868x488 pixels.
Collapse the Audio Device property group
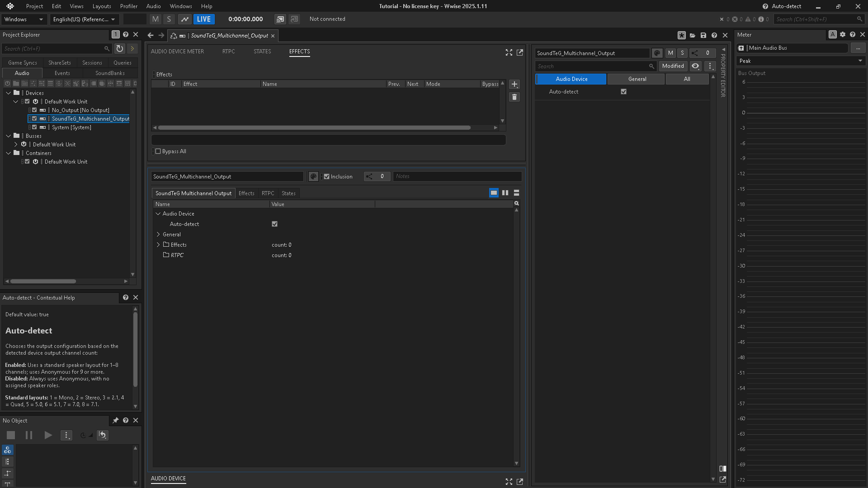158,214
